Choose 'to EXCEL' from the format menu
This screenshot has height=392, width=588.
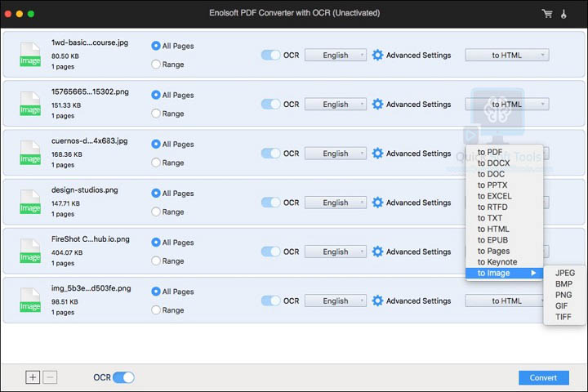(505, 196)
